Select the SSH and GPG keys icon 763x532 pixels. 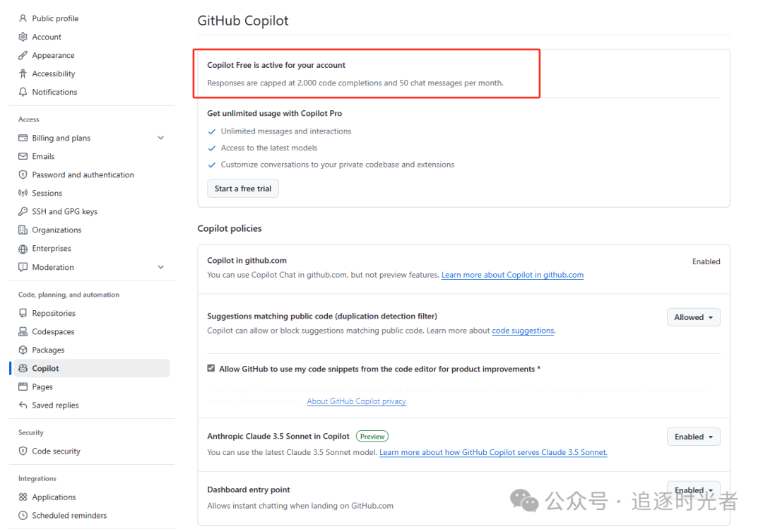point(24,211)
